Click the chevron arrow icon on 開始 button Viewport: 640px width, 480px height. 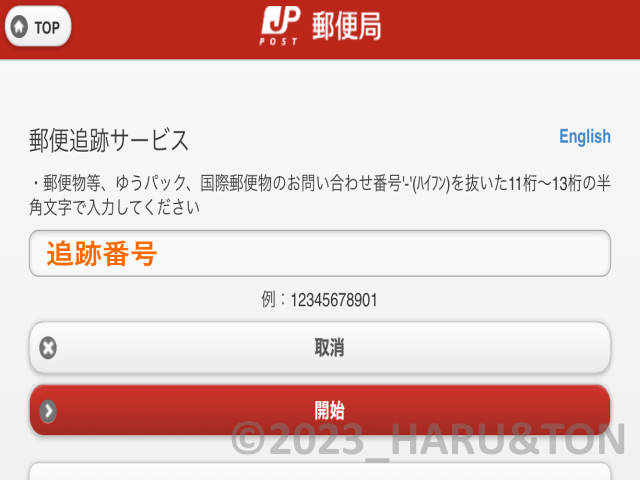(x=48, y=411)
